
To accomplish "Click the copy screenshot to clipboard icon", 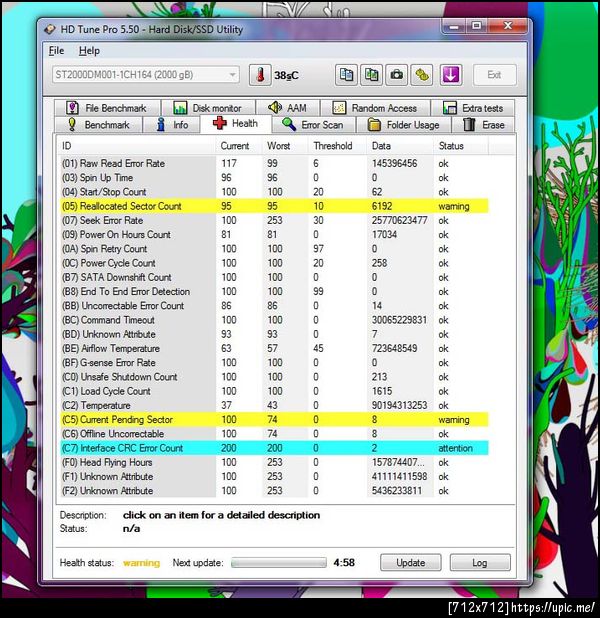I will click(371, 75).
